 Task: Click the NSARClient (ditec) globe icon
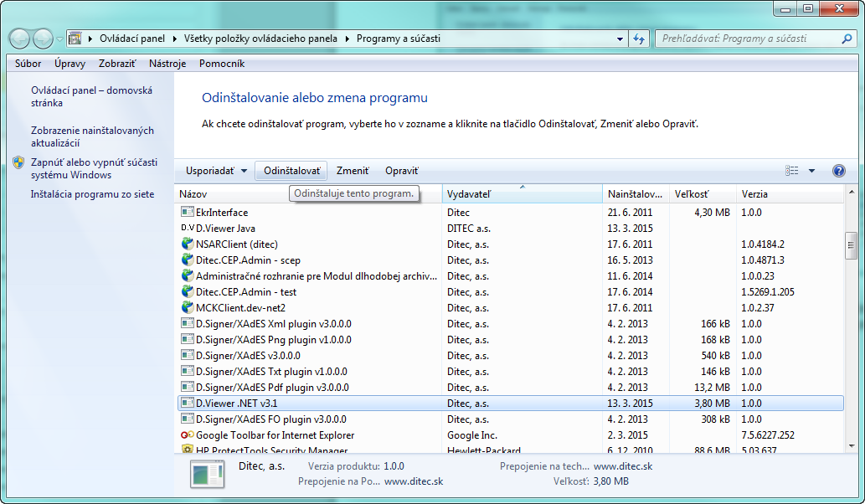tap(188, 244)
